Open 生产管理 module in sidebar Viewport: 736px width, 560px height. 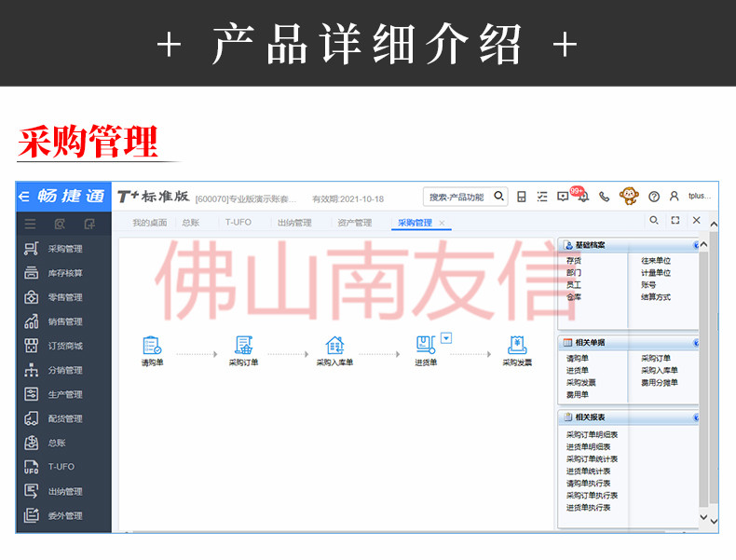(53, 394)
